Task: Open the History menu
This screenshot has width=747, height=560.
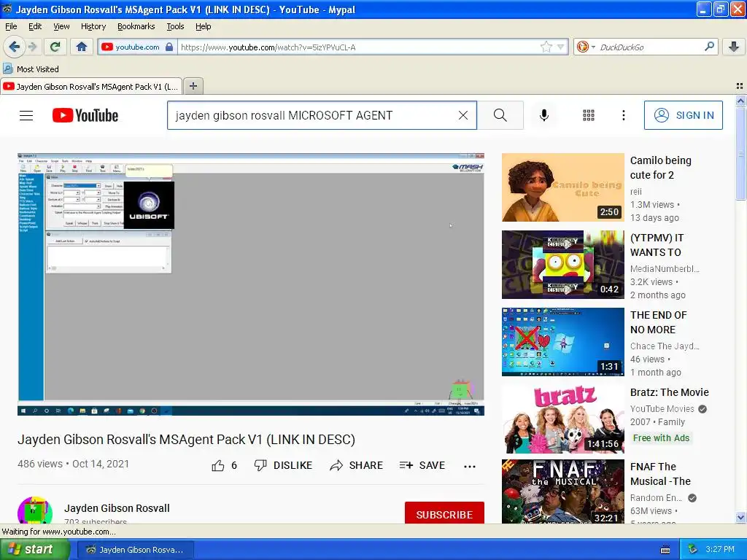Action: [x=93, y=26]
